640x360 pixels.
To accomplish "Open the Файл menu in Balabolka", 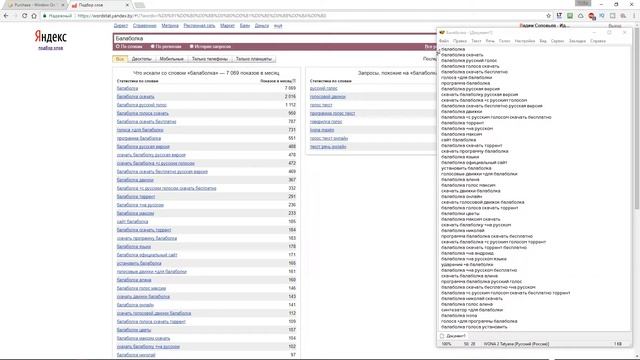I will [x=444, y=41].
